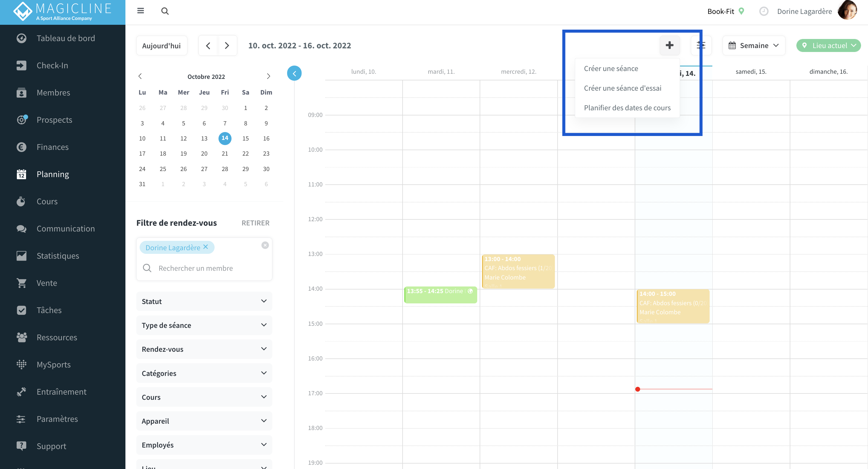The height and width of the screenshot is (469, 868).
Task: Open the Entraînement section
Action: [x=63, y=392]
